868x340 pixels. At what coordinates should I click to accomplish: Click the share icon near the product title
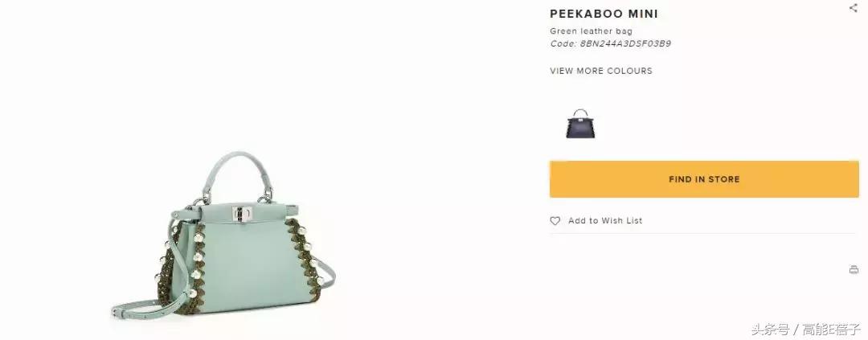coord(853,8)
